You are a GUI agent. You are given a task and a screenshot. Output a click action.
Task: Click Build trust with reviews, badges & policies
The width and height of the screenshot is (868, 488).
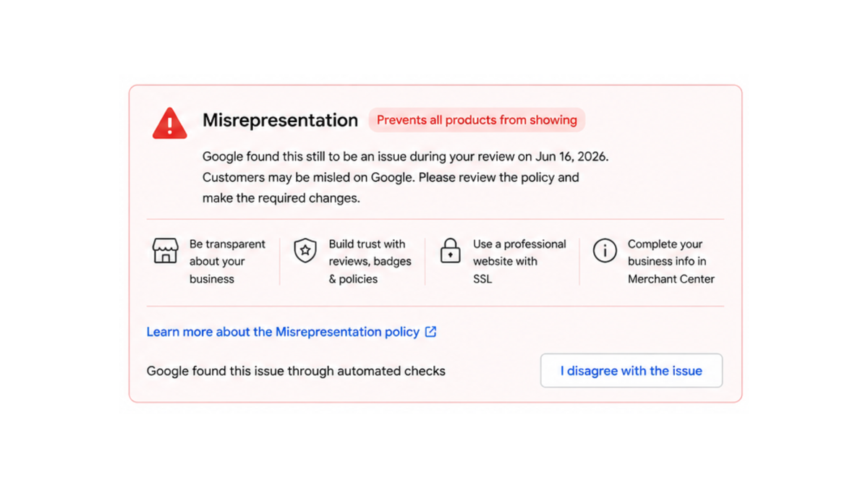pyautogui.click(x=370, y=262)
